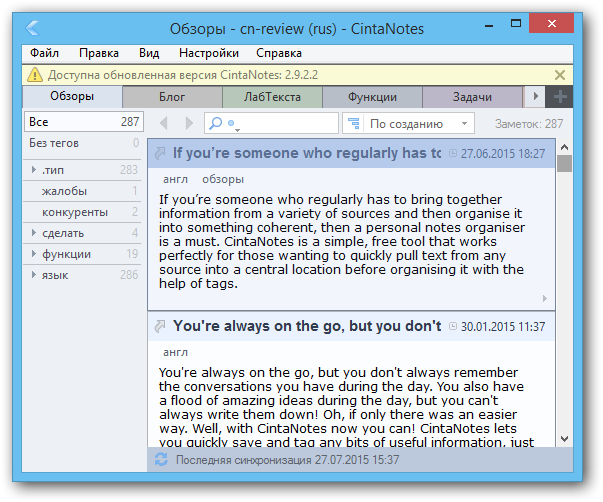The image size is (603, 502).
Task: Open the Настройки menu
Action: coord(209,53)
